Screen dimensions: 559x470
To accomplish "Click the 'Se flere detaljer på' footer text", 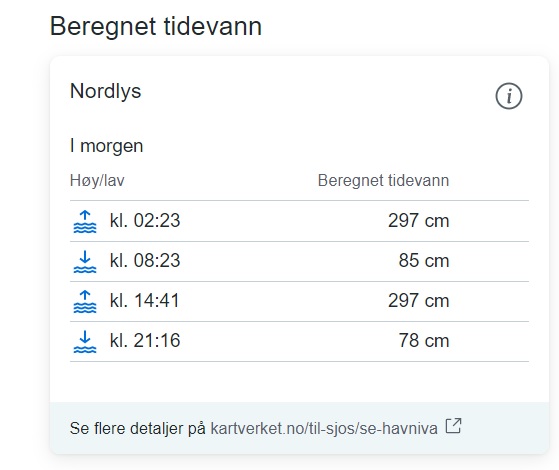I will [x=138, y=428].
